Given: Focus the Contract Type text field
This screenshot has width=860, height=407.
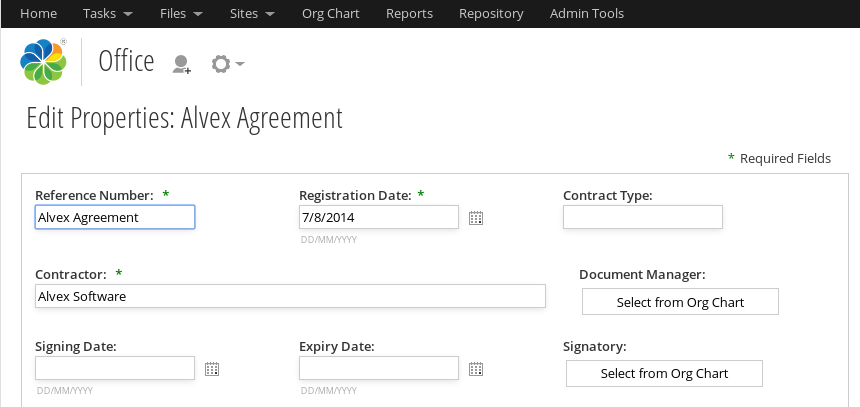Looking at the screenshot, I should point(642,217).
